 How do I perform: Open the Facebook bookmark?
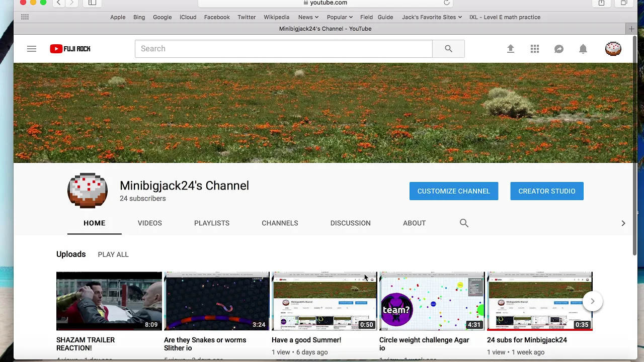217,17
